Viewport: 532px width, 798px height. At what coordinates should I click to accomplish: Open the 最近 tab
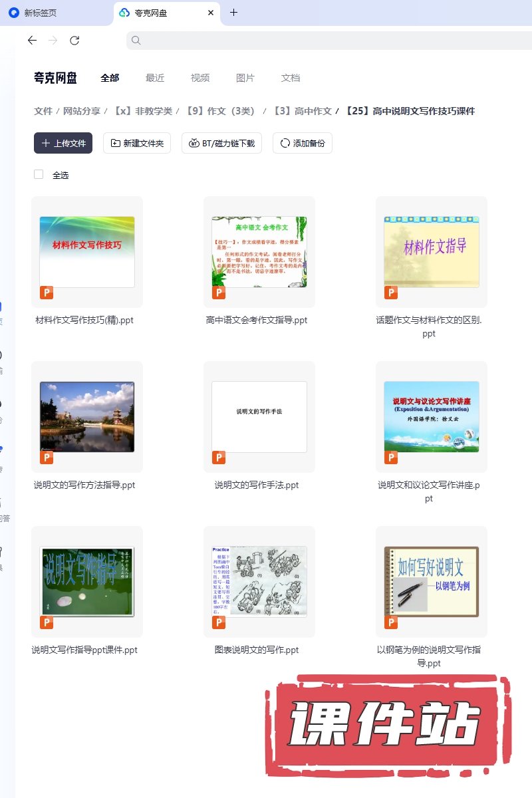(x=155, y=78)
